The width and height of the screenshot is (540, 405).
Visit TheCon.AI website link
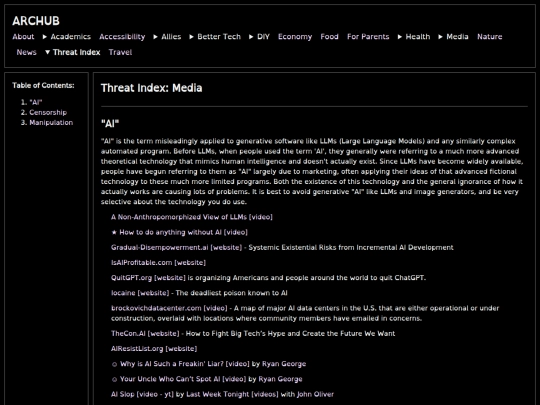[145, 333]
